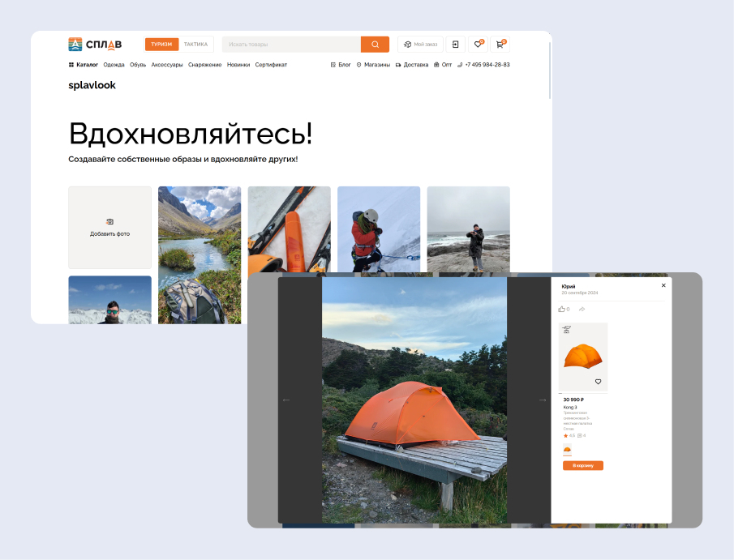Image resolution: width=734 pixels, height=560 pixels.
Task: Click the login door icon in header
Action: click(456, 45)
